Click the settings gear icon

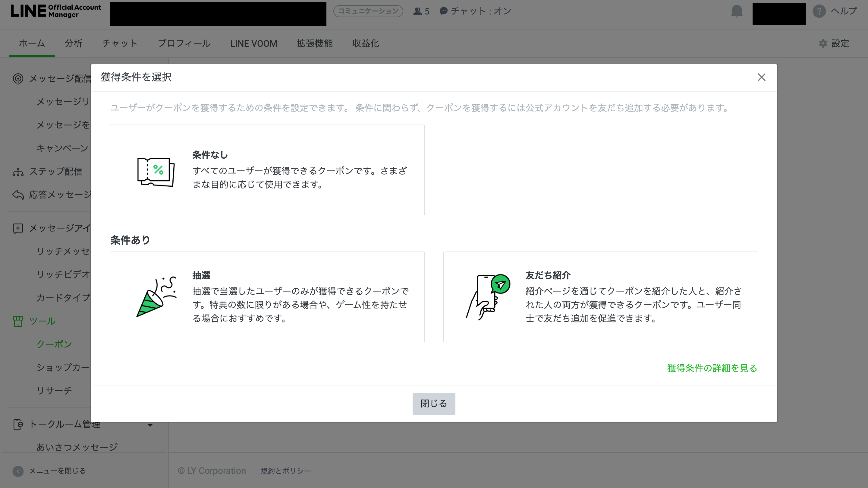pos(823,43)
